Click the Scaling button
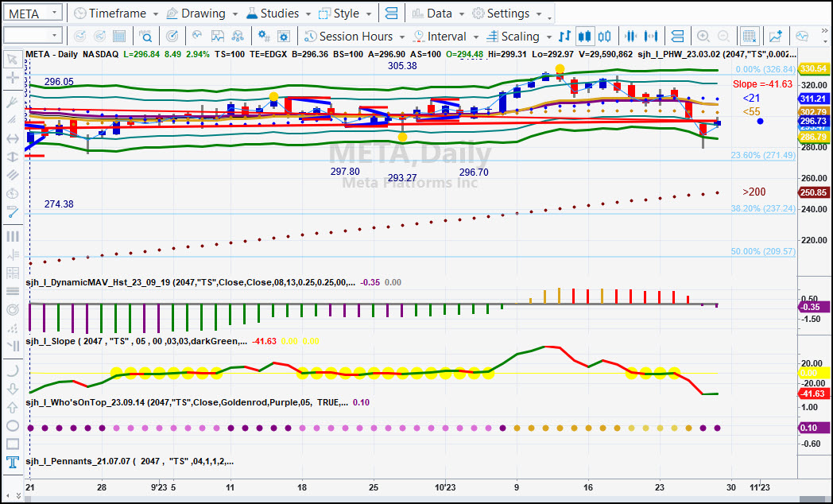 tap(513, 36)
